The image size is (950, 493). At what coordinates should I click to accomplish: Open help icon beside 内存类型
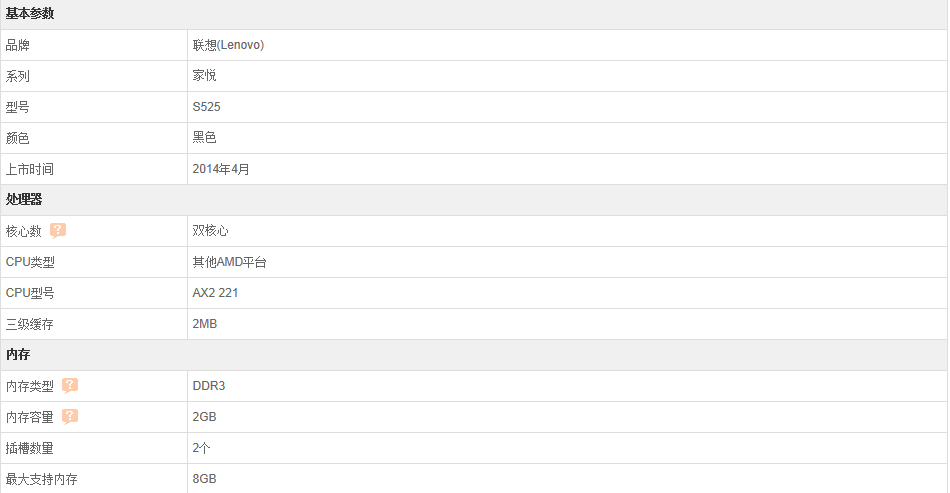(70, 385)
